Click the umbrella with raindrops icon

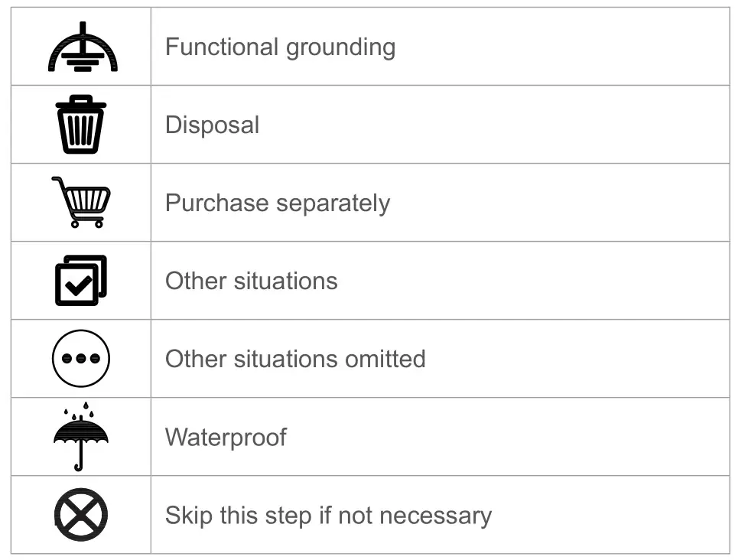pos(81,435)
